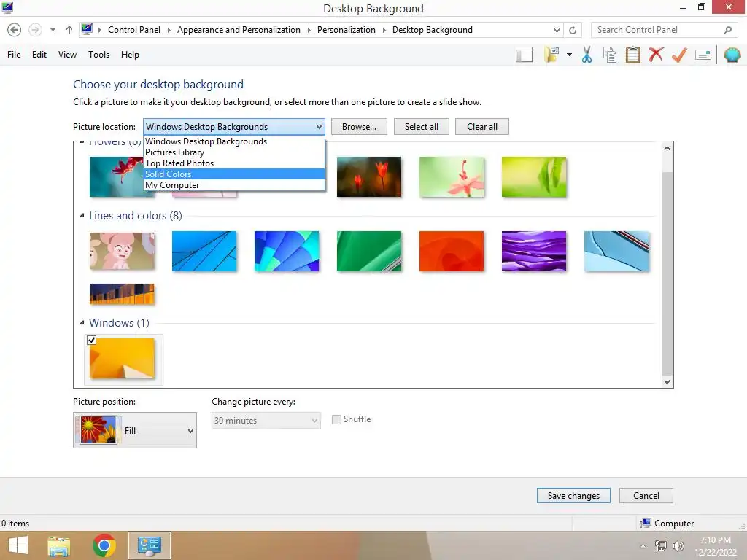Show hidden tray icons arrow
Image resolution: width=747 pixels, height=560 pixels.
tap(643, 546)
